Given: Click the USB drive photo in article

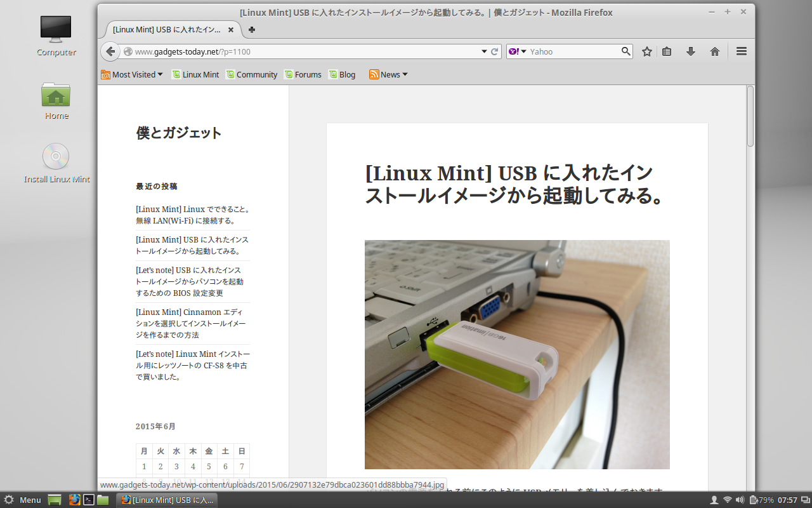Looking at the screenshot, I should pos(517,354).
